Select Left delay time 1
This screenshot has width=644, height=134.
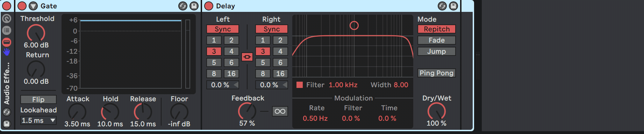214,40
